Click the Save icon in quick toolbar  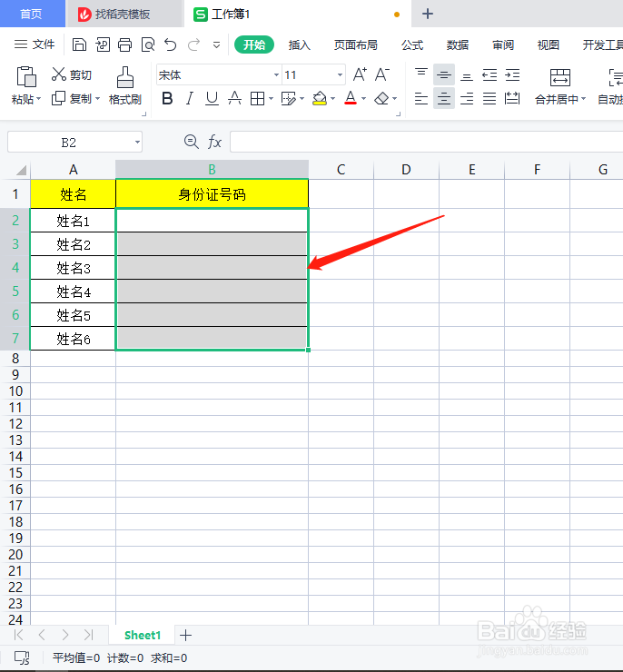[x=79, y=44]
